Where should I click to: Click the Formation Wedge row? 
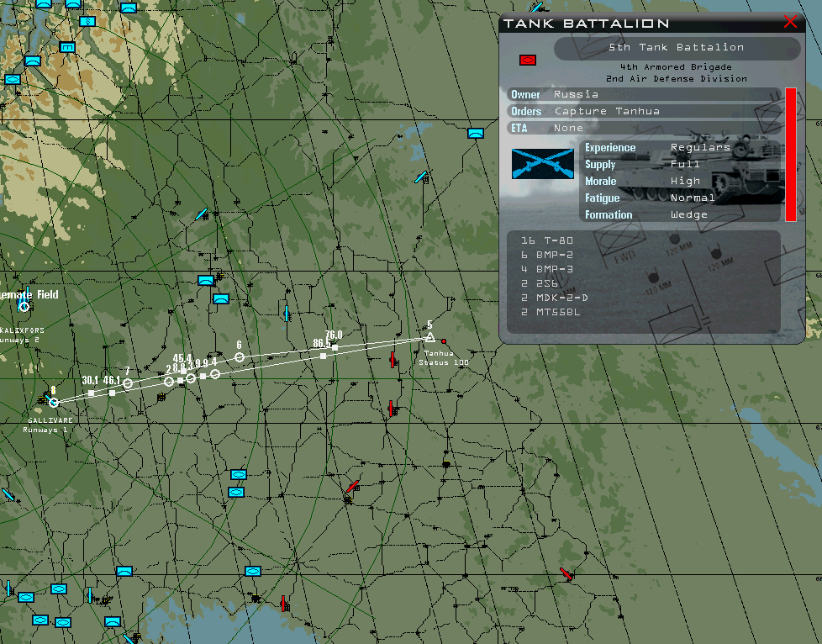tap(681, 215)
